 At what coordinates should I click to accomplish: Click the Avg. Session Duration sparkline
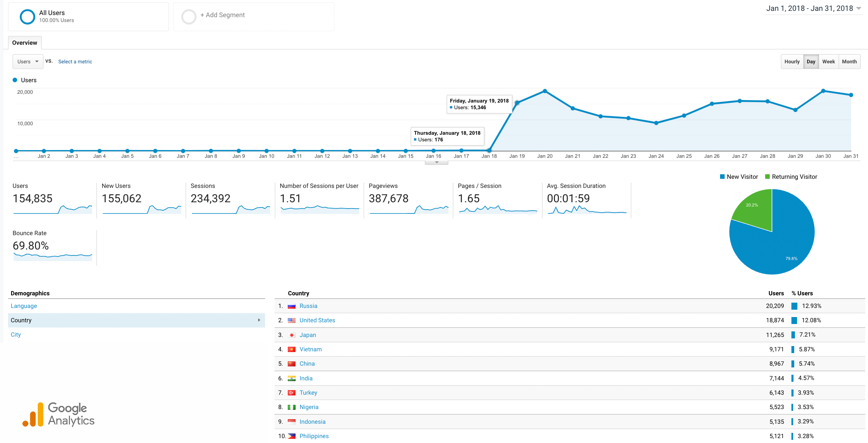(x=587, y=209)
